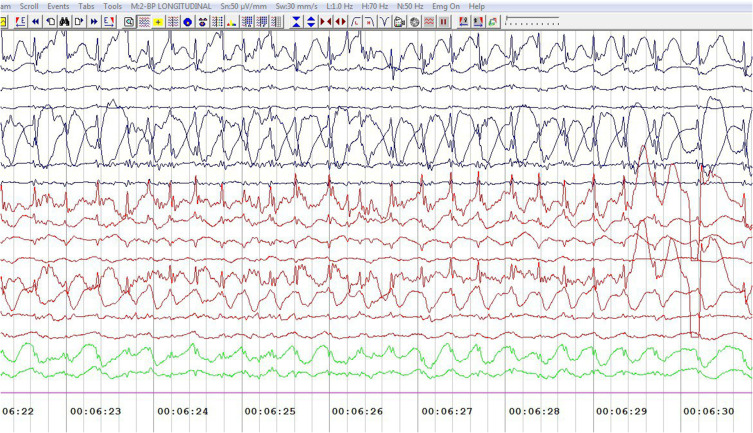Click the binoculars search icon

pos(64,21)
